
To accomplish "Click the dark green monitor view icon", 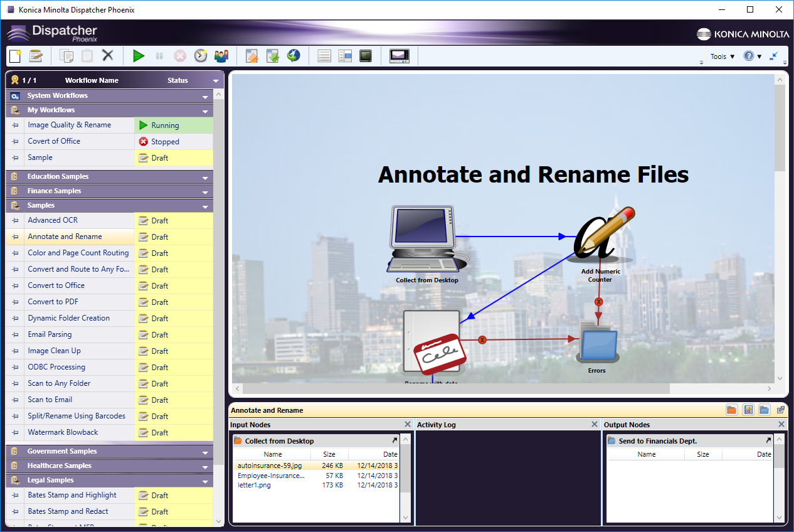I will point(366,56).
